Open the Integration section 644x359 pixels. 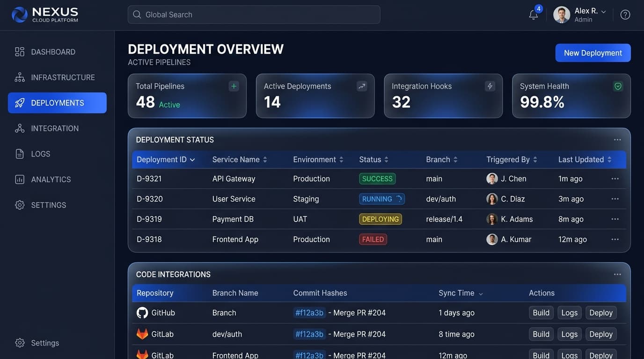click(x=57, y=129)
